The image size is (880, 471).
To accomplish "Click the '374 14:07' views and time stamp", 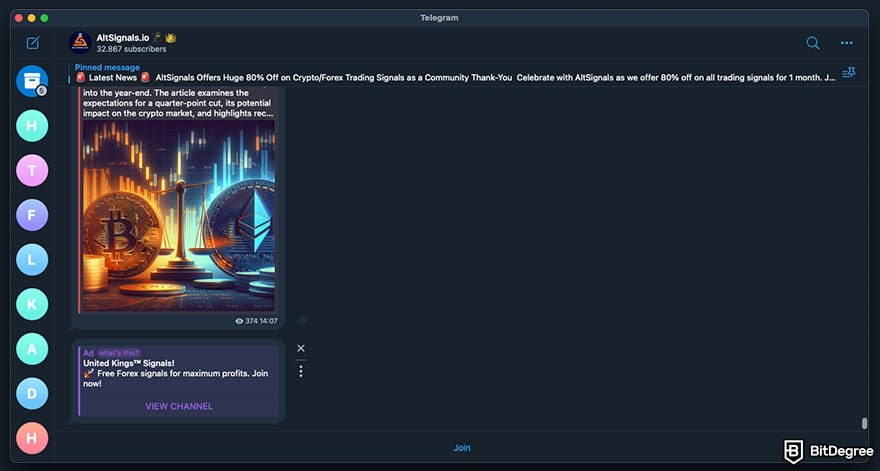I will point(256,321).
